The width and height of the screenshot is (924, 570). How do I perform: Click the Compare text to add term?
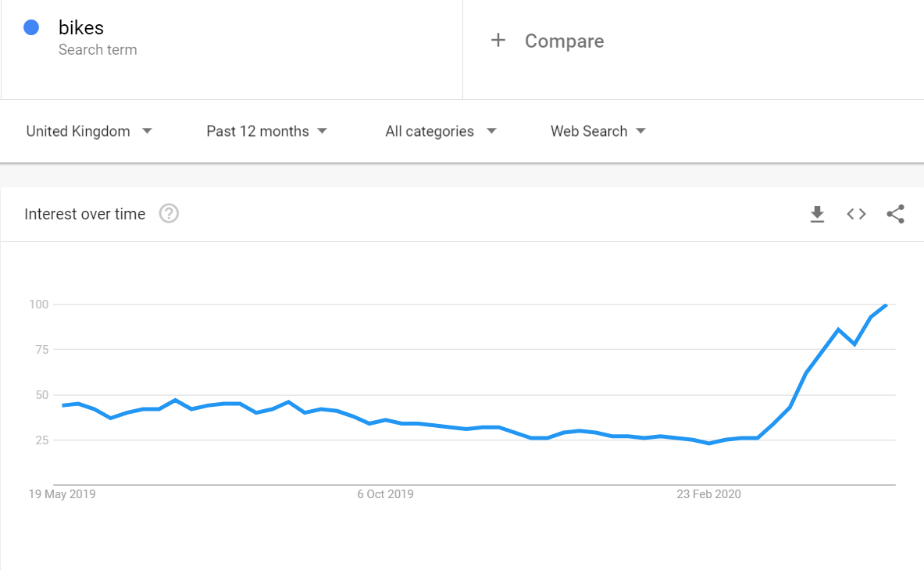click(564, 41)
